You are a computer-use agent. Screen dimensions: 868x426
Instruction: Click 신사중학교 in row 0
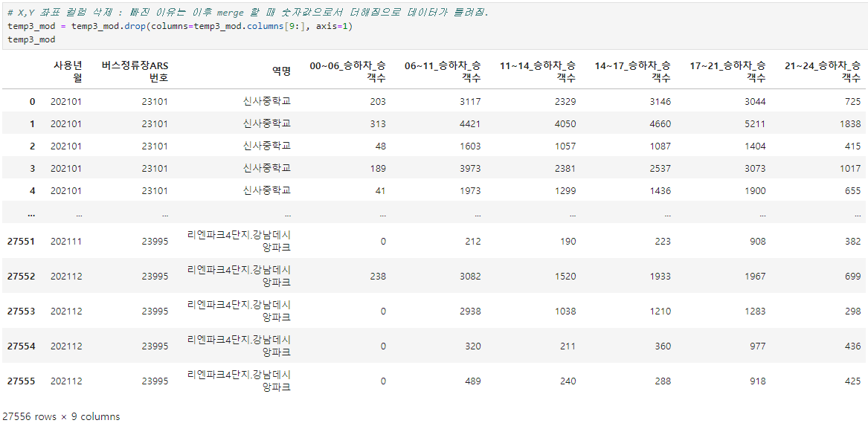[267, 101]
